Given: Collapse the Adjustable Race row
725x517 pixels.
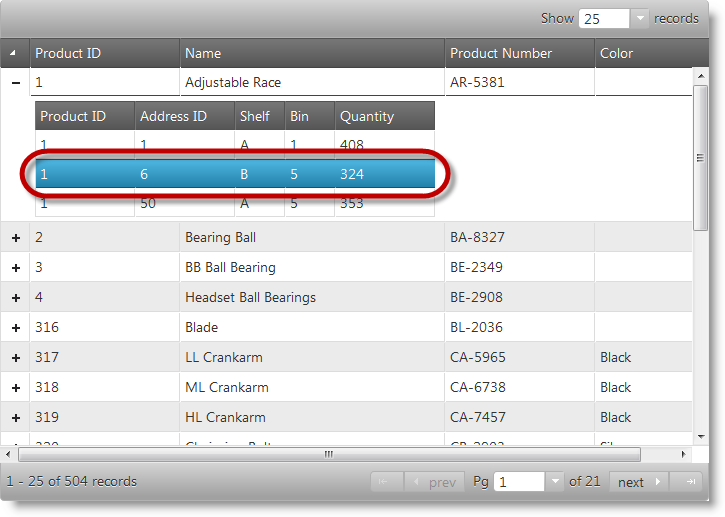Looking at the screenshot, I should pos(15,83).
